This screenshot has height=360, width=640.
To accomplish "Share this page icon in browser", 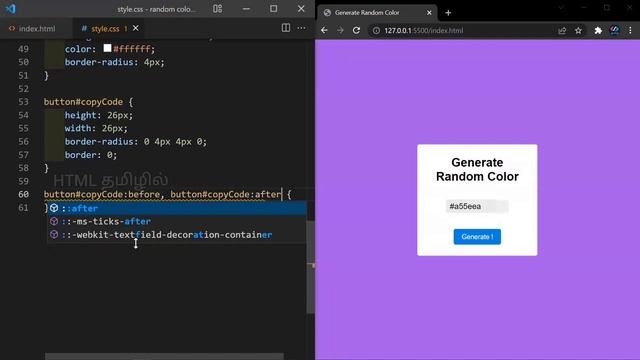I will 562,31.
